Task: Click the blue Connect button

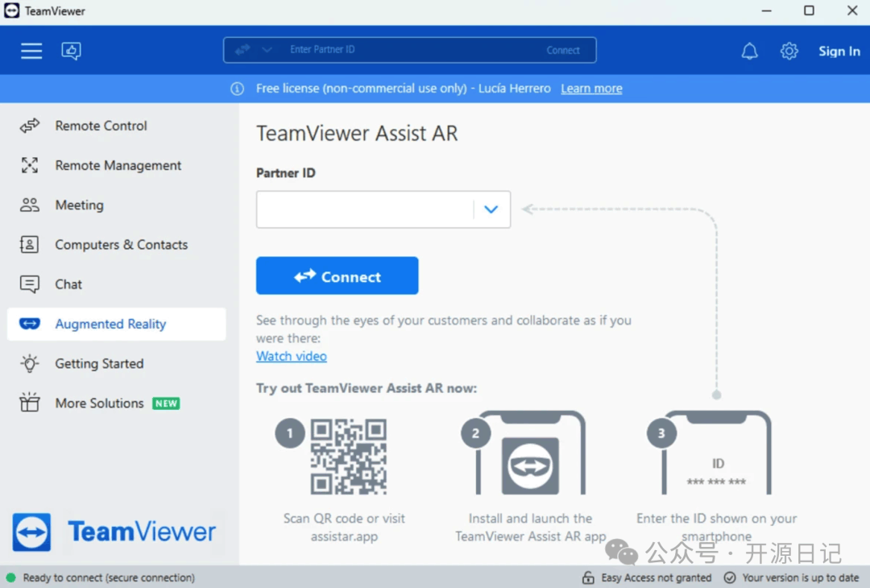Action: pos(338,275)
